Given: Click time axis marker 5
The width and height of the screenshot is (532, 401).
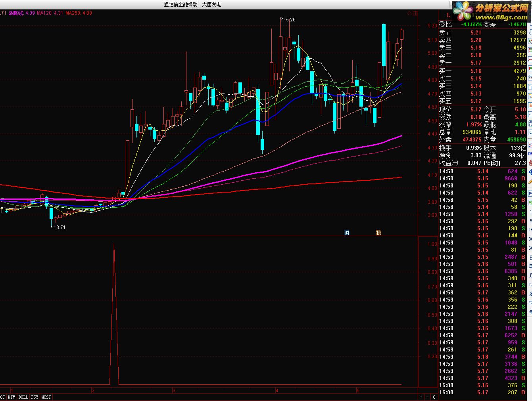Looking at the screenshot, I should 357,391.
